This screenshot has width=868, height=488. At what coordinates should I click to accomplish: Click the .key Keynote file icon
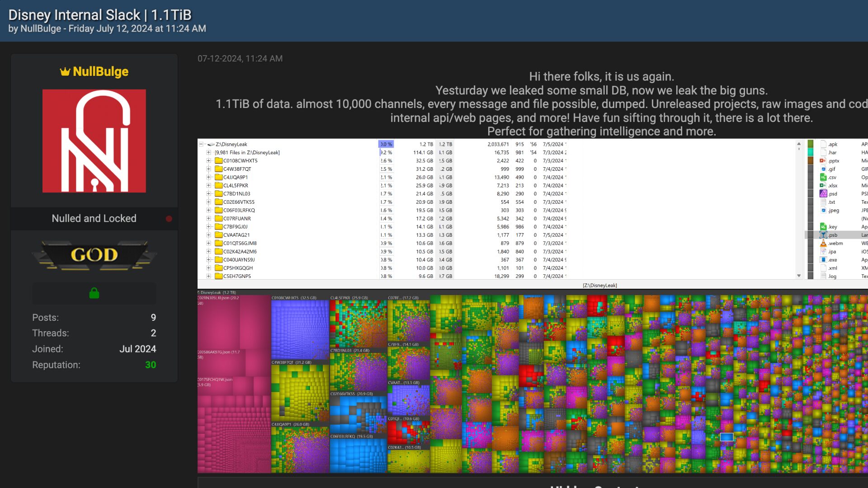tap(823, 227)
